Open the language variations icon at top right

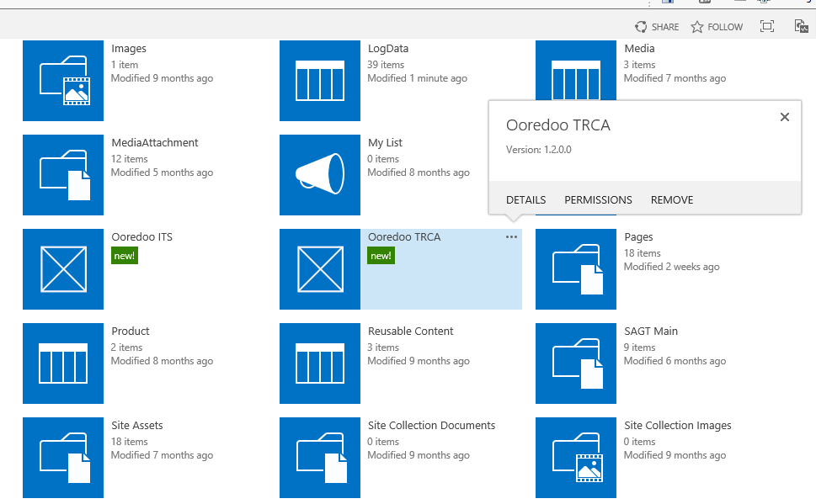pyautogui.click(x=800, y=26)
